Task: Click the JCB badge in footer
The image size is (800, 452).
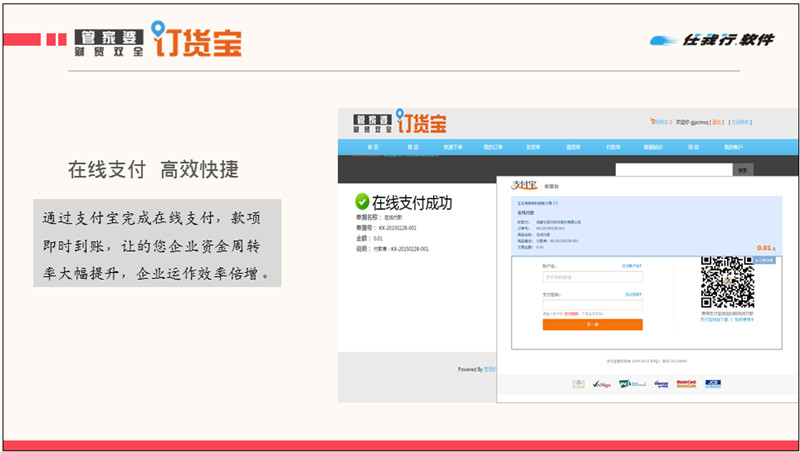Action: (713, 383)
